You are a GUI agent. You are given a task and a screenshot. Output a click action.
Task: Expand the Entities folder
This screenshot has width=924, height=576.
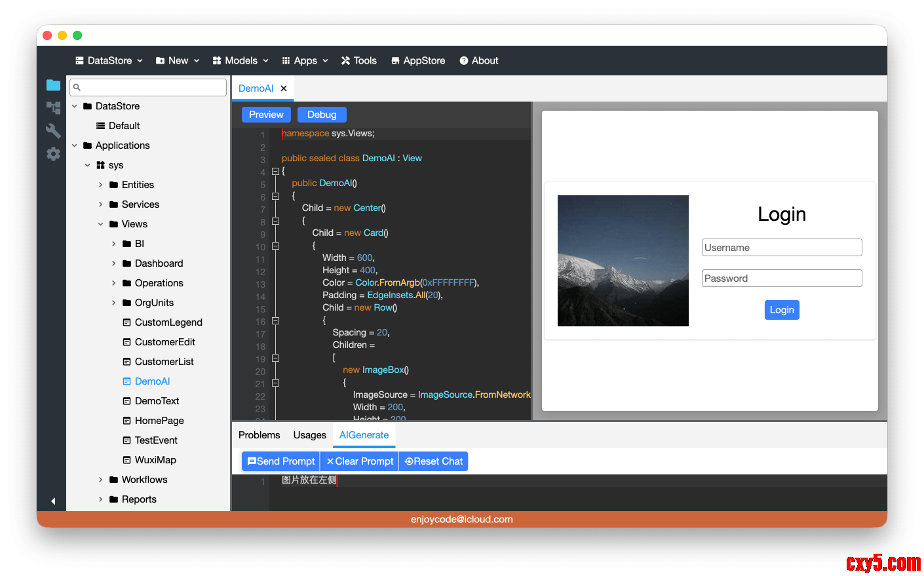[101, 185]
